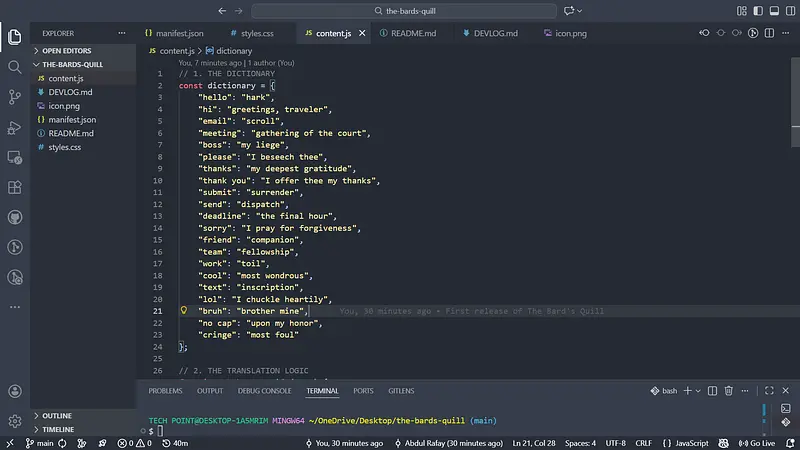The height and width of the screenshot is (450, 800).
Task: Open the GitHub view in activity bar
Action: coord(15,217)
